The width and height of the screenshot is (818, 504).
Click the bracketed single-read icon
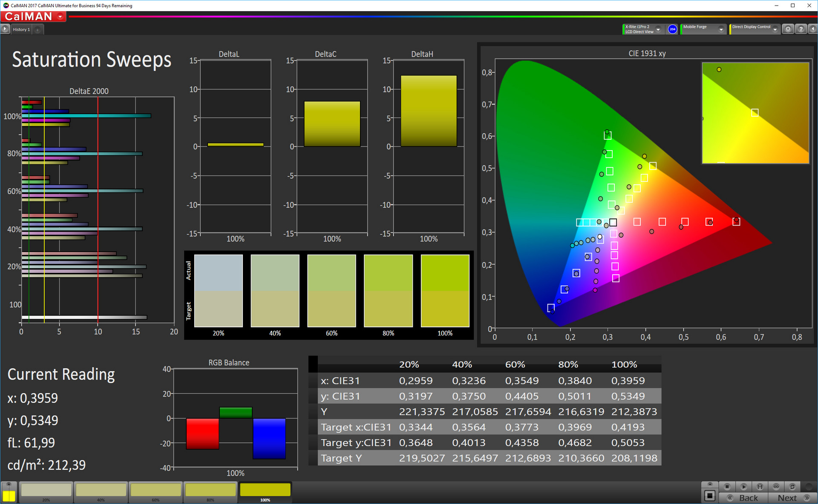coord(760,487)
